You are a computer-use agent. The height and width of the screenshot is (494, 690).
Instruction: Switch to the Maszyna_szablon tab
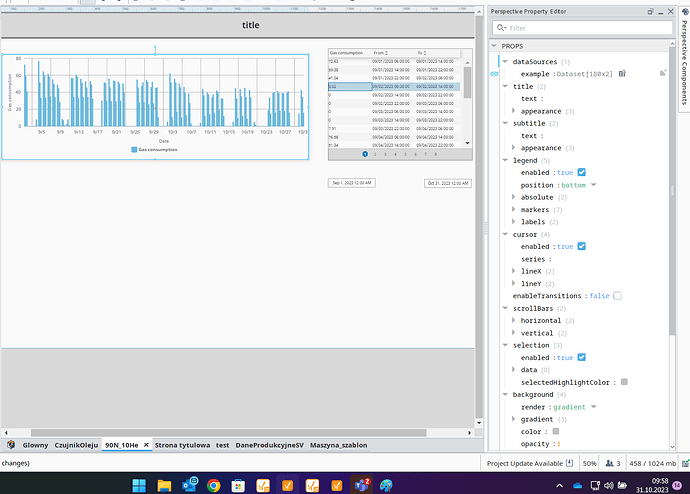point(338,445)
